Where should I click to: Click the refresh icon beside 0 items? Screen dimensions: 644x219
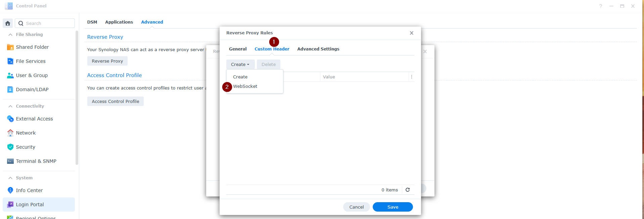pyautogui.click(x=408, y=190)
